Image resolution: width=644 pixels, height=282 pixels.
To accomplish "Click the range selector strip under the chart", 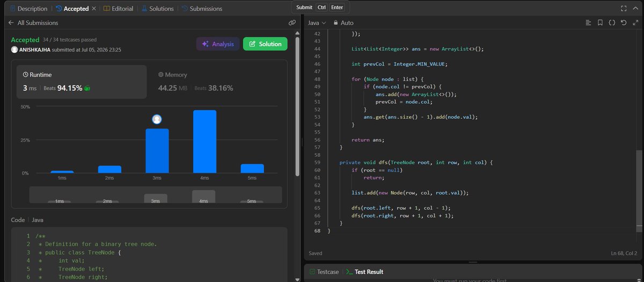I will tap(156, 194).
